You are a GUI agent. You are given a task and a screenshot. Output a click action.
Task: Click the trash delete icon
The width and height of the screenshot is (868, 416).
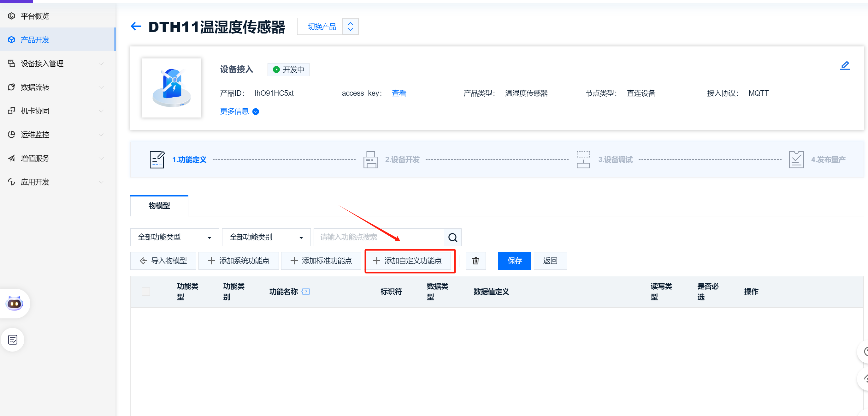475,261
